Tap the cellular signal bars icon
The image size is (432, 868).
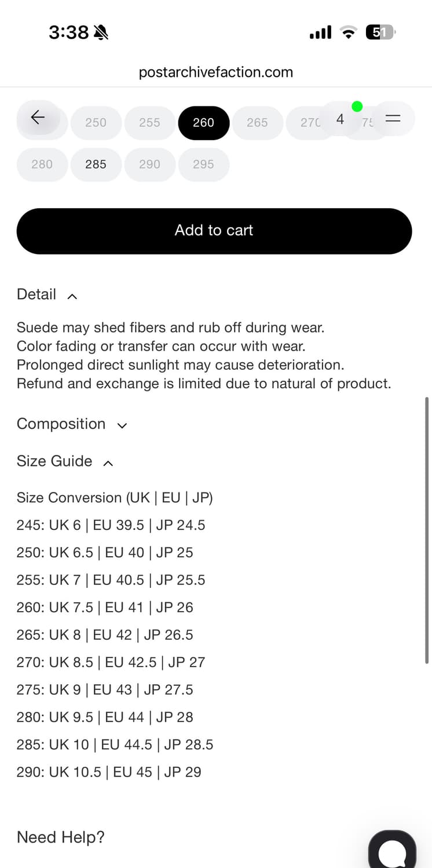click(x=321, y=32)
